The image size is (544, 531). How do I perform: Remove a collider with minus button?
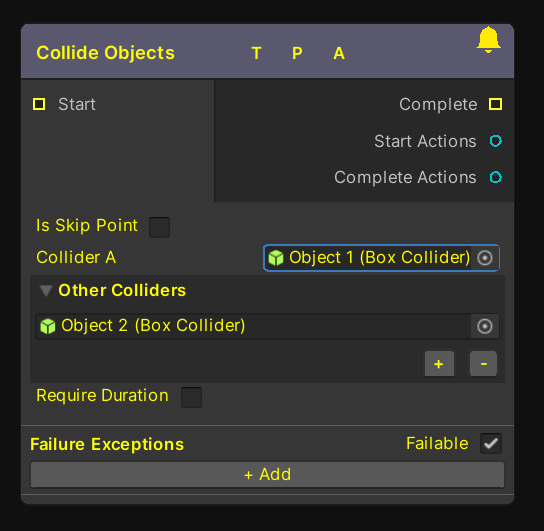tap(483, 364)
